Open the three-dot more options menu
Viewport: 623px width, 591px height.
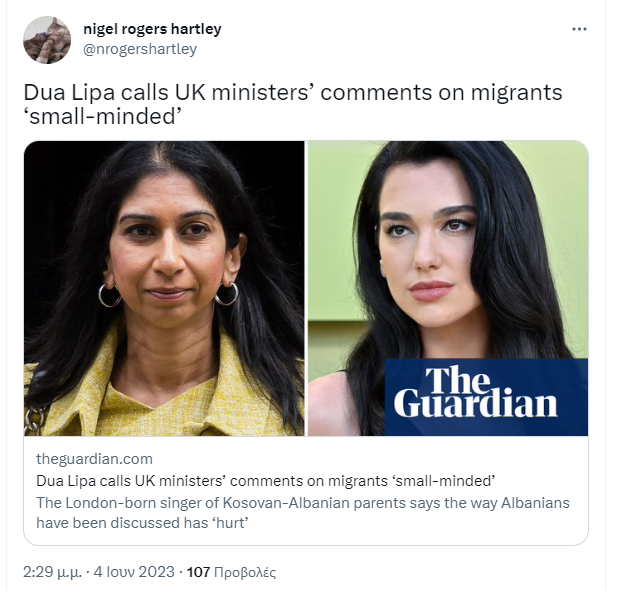(579, 29)
